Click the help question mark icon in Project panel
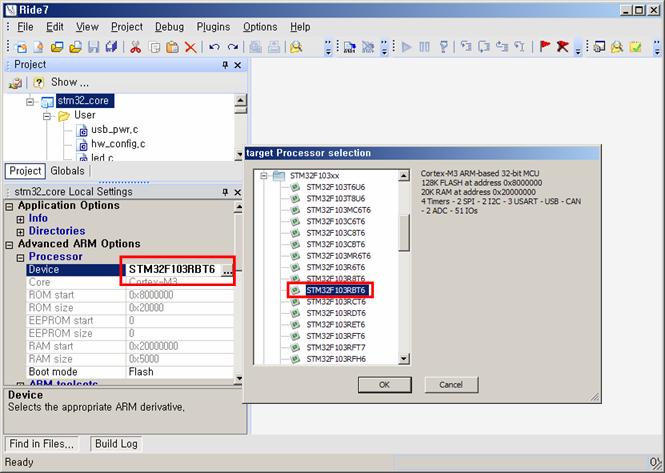This screenshot has height=473, width=665. pos(38,83)
